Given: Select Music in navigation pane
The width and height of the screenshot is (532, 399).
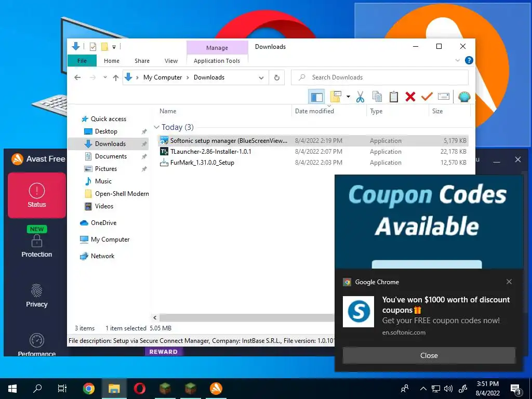Looking at the screenshot, I should click(103, 181).
